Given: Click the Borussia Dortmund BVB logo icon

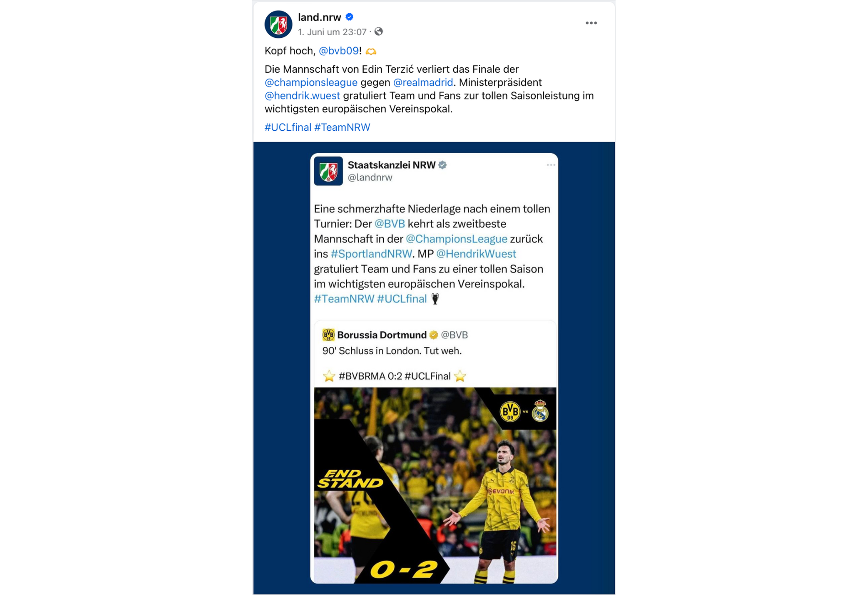Looking at the screenshot, I should [x=328, y=335].
